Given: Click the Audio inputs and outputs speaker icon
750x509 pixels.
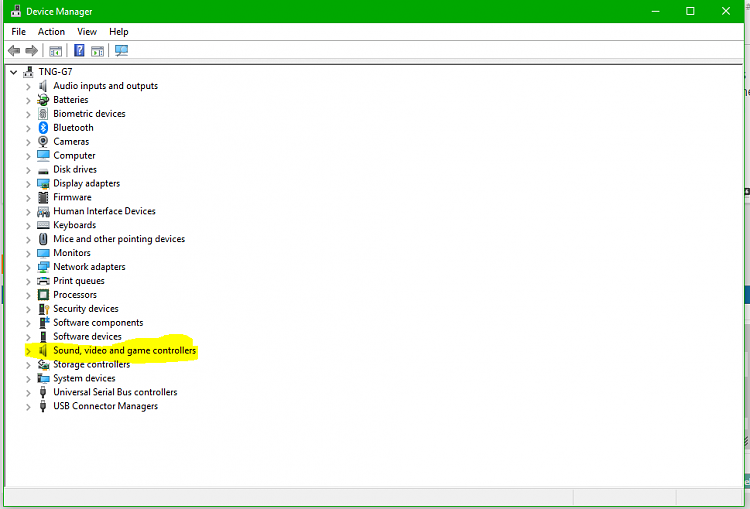Looking at the screenshot, I should [x=43, y=86].
